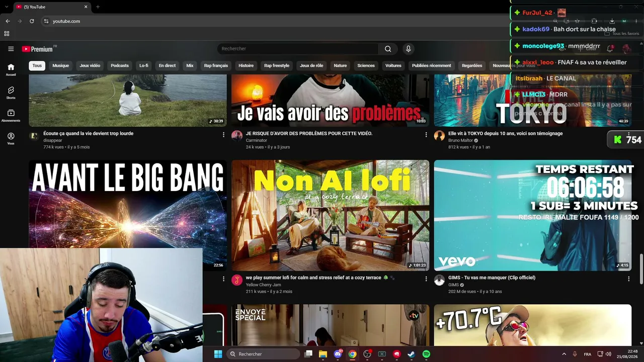644x362 pixels.
Task: Open Spotify from the taskbar
Action: [426, 354]
